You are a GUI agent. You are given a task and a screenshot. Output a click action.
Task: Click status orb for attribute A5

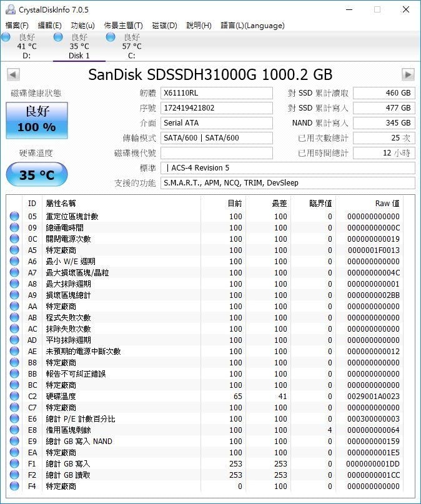pos(14,250)
